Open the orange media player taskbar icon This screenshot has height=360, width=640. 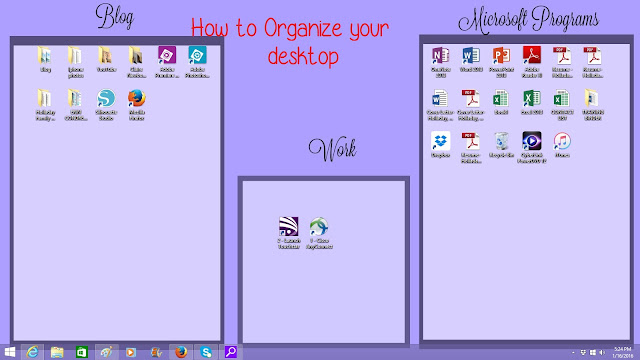pos(131,352)
